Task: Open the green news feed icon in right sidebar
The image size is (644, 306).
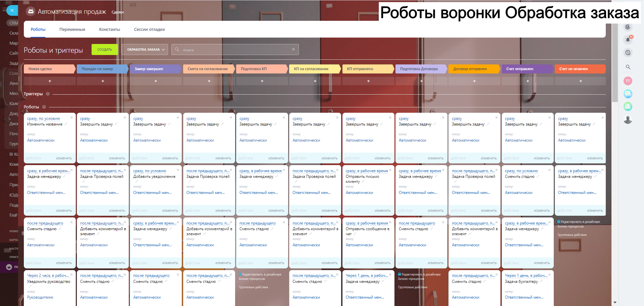Action: tap(628, 106)
